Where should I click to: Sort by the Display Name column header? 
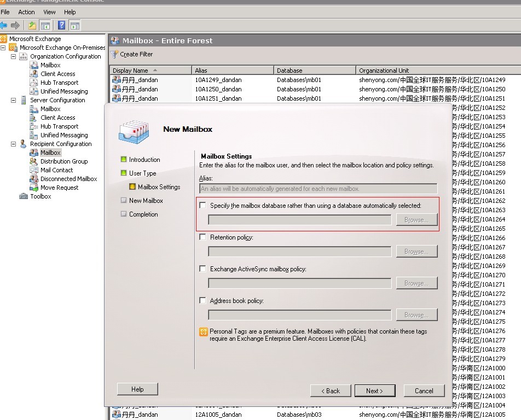tap(151, 71)
